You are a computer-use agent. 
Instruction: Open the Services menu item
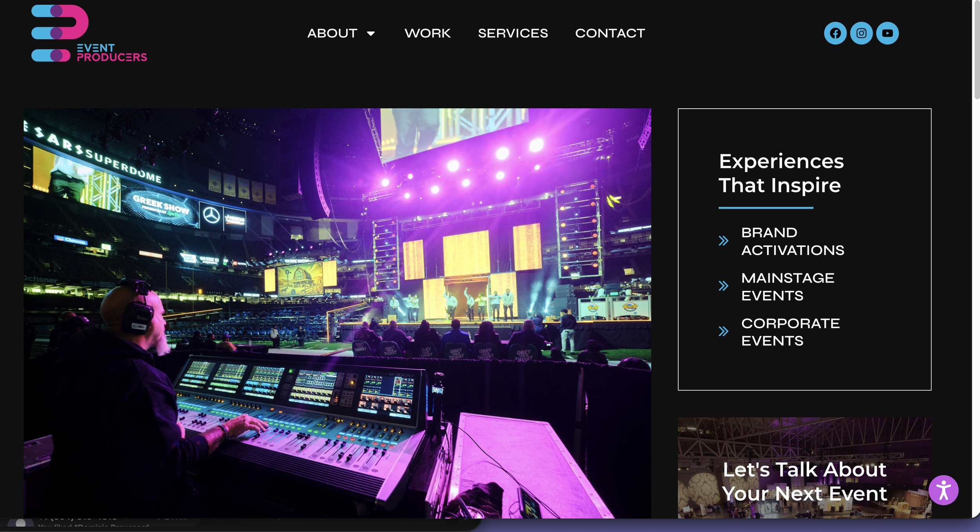point(513,33)
